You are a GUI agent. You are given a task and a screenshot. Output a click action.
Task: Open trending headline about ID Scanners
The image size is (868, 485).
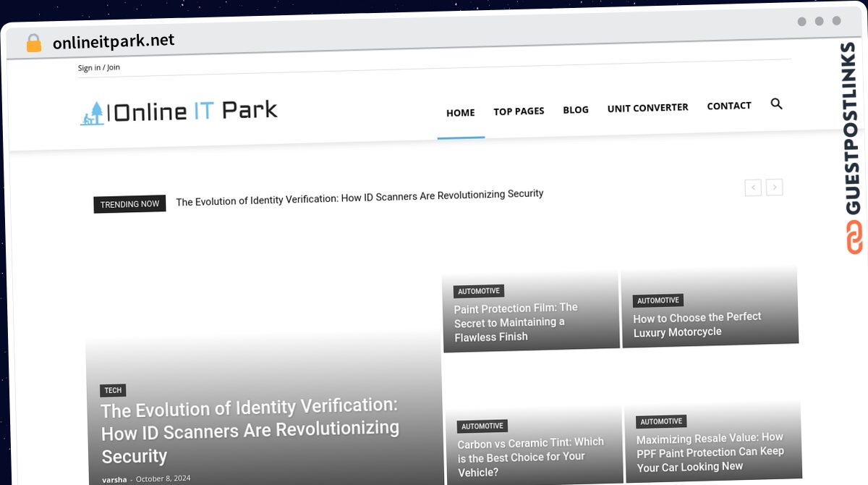[x=359, y=198]
